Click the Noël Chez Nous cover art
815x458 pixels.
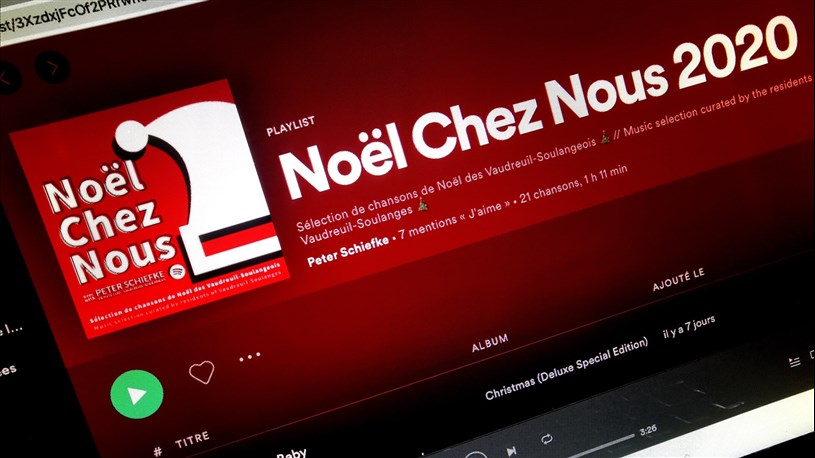pos(148,208)
